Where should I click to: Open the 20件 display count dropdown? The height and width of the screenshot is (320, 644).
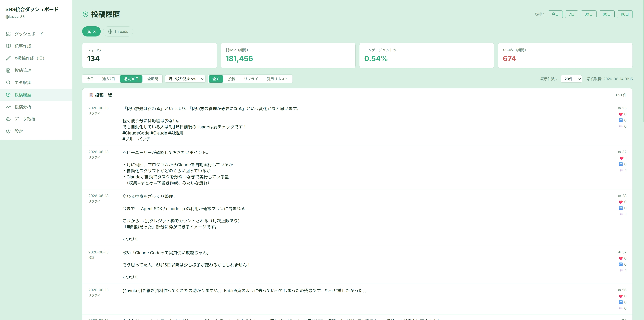coord(571,79)
